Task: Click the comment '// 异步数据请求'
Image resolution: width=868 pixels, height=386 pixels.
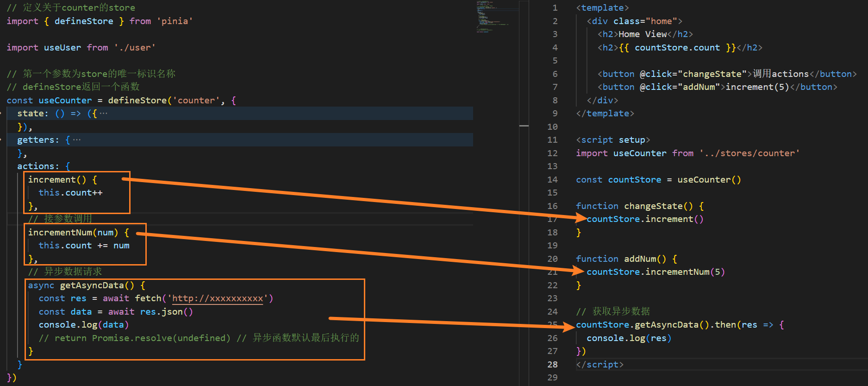Action: [x=65, y=272]
